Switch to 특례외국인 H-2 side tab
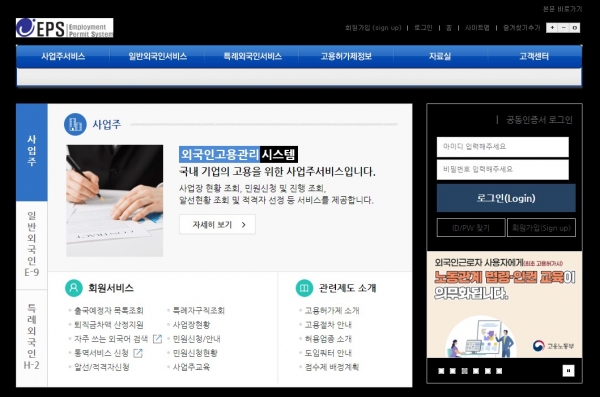600x397 pixels. coord(32,337)
